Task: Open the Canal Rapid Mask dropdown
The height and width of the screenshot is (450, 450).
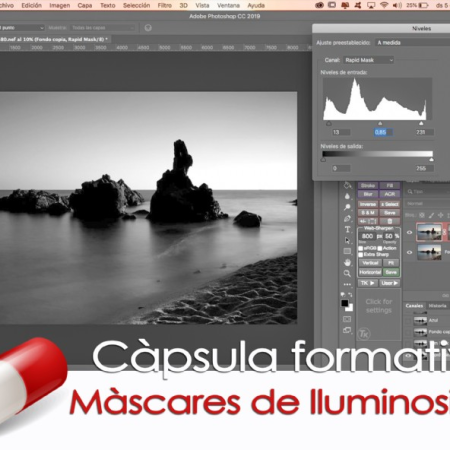Action: (369, 60)
